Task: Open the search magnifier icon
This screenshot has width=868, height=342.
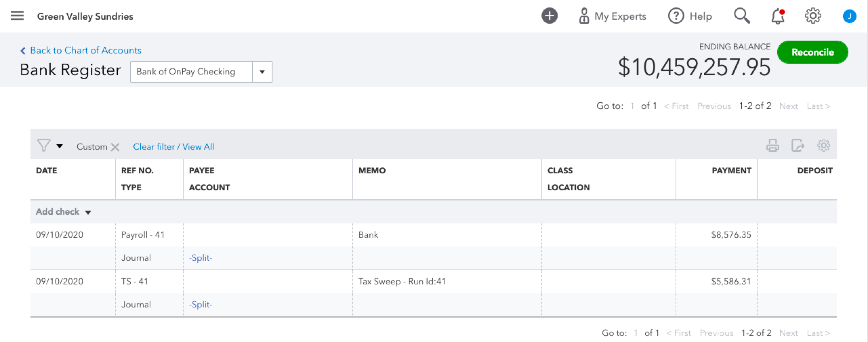Action: 741,16
